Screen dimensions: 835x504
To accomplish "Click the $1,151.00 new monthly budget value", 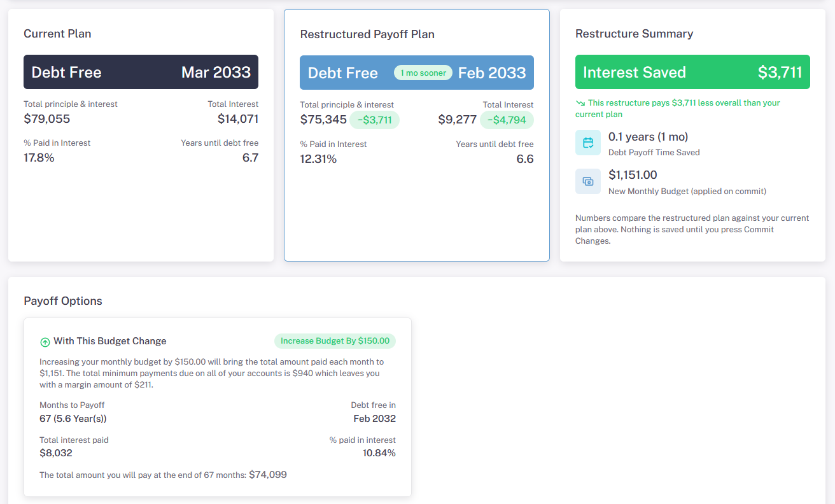I will click(x=633, y=175).
